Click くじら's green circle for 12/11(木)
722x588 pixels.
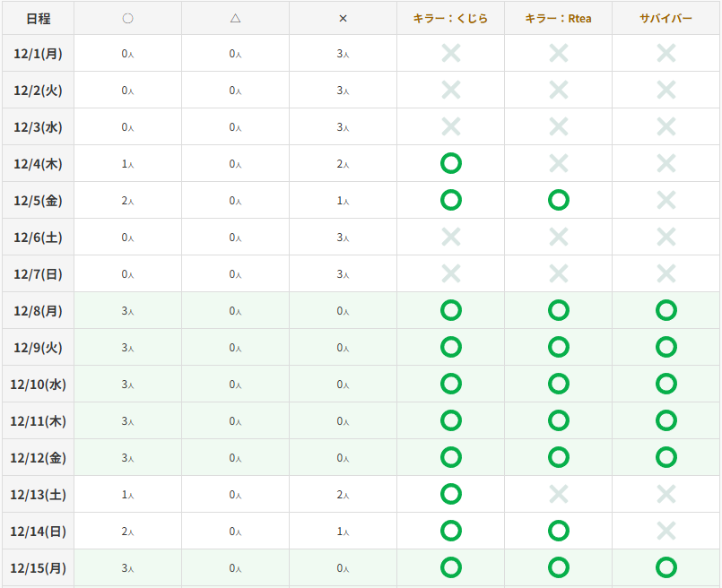(451, 420)
